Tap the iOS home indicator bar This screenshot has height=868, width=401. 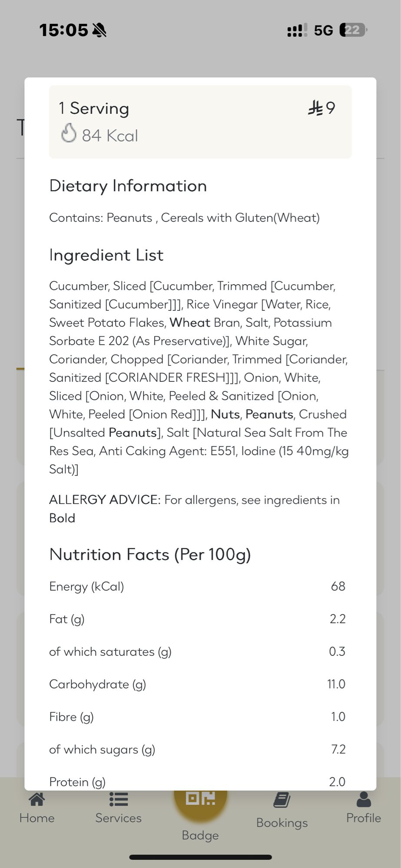(x=200, y=857)
